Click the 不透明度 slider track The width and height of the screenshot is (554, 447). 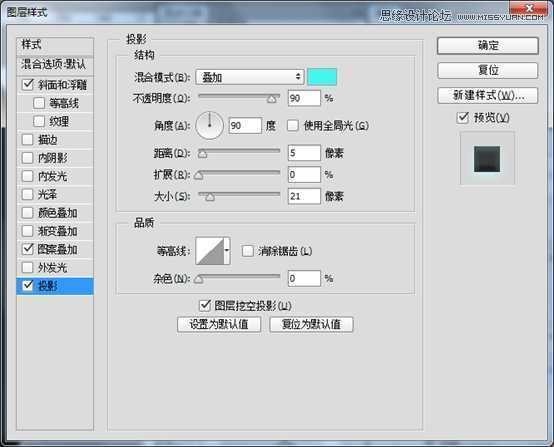239,96
